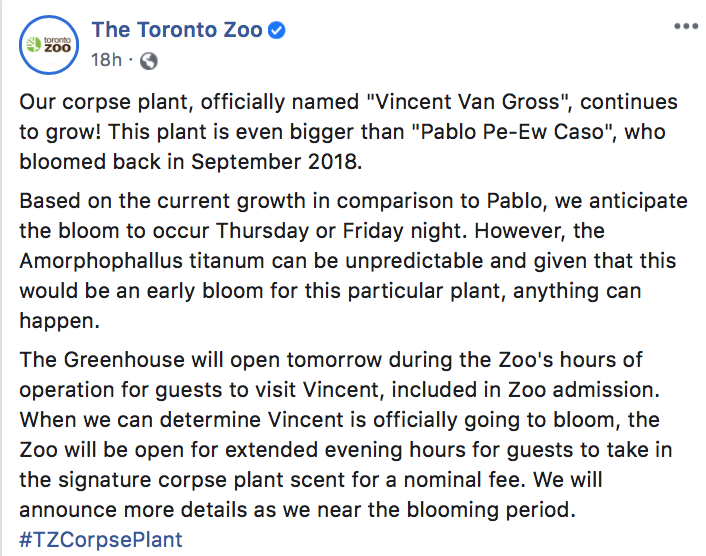This screenshot has height=556, width=706.
Task: Open the #TZCorpsePlant hashtag
Action: tap(101, 540)
